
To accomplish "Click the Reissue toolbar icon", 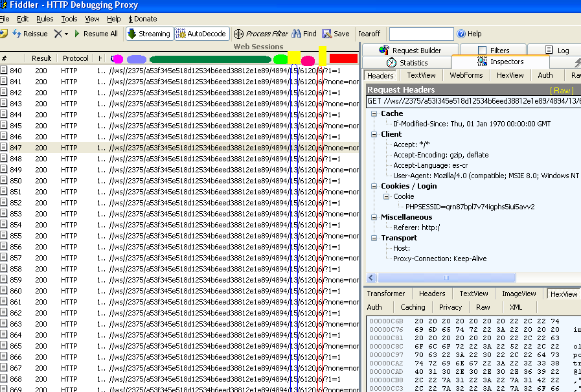I will (x=17, y=34).
